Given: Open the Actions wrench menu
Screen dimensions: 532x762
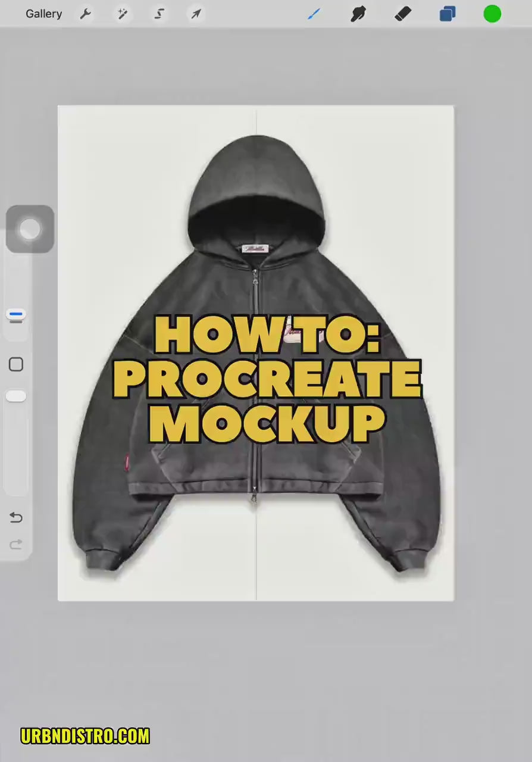Looking at the screenshot, I should pos(86,14).
